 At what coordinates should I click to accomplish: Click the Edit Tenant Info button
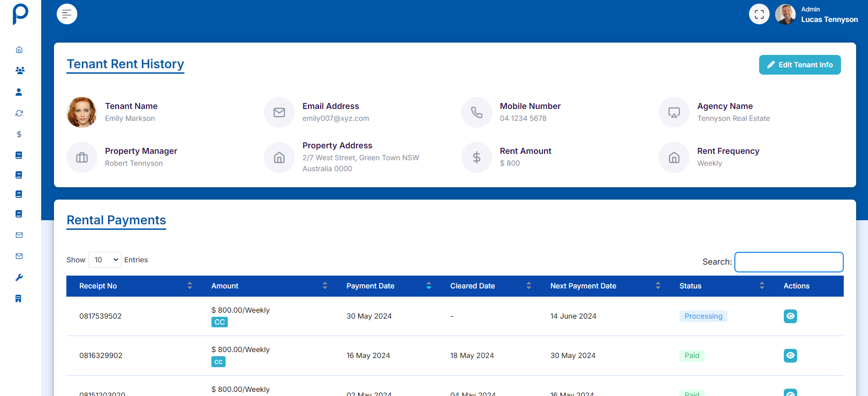pos(799,65)
